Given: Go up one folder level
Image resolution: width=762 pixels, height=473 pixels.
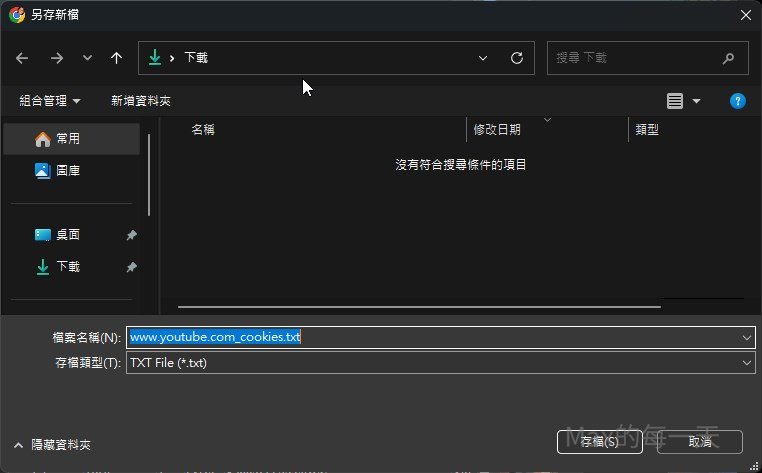Looking at the screenshot, I should (116, 58).
